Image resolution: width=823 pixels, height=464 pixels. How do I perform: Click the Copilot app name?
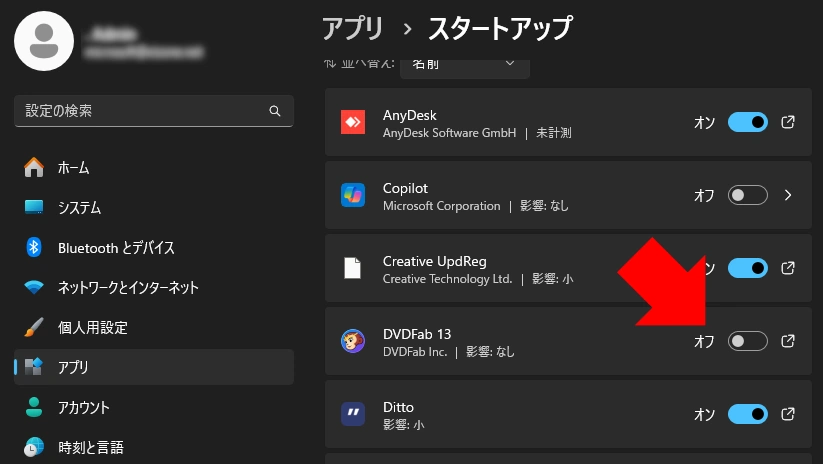tap(405, 188)
